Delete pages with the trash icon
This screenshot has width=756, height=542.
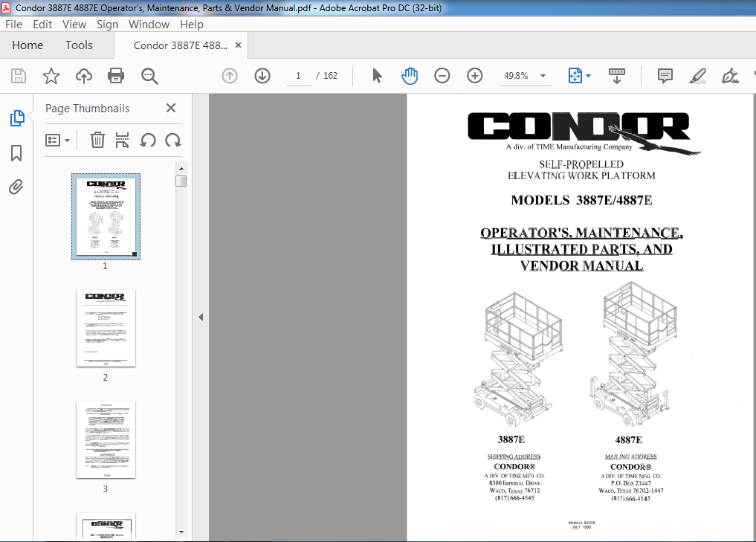click(97, 141)
